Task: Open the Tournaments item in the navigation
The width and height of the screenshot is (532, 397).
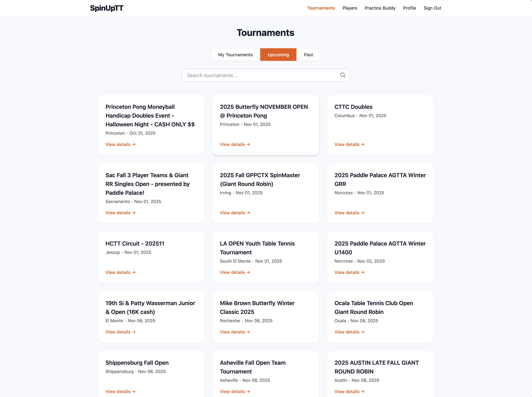Action: click(x=321, y=8)
